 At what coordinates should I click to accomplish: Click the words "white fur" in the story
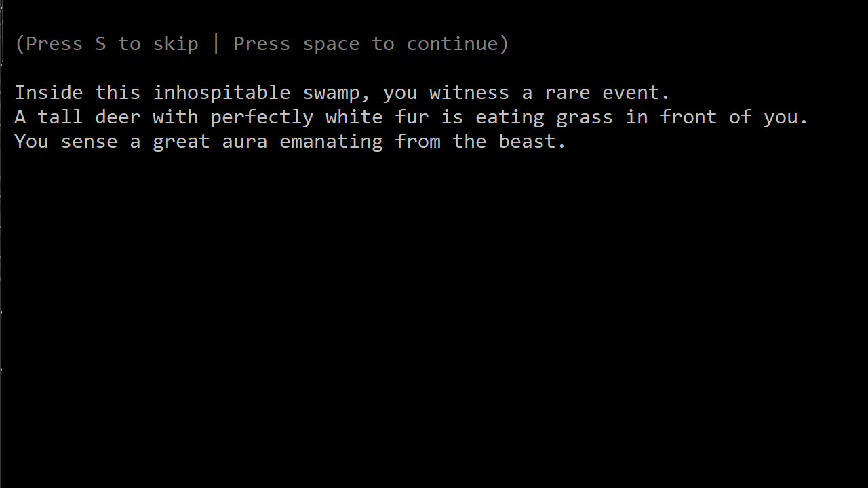377,117
